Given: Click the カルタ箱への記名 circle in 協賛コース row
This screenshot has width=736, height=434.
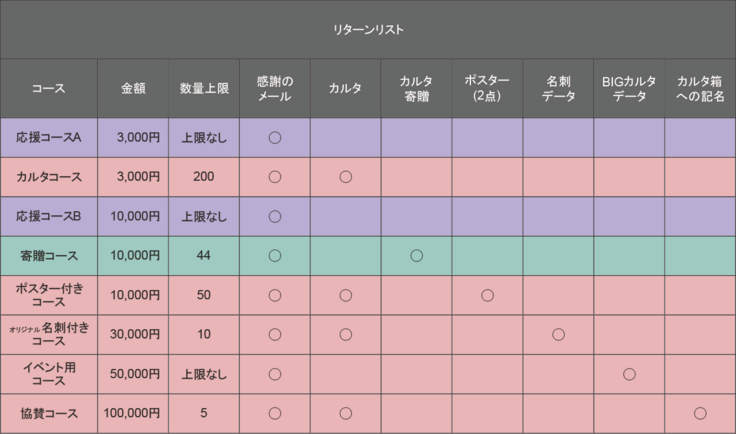Looking at the screenshot, I should (x=700, y=413).
